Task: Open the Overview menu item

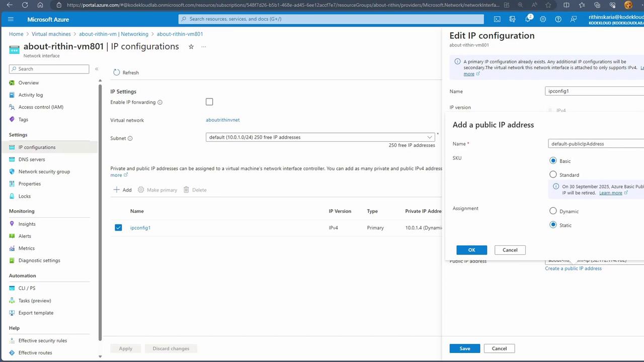Action: (29, 83)
